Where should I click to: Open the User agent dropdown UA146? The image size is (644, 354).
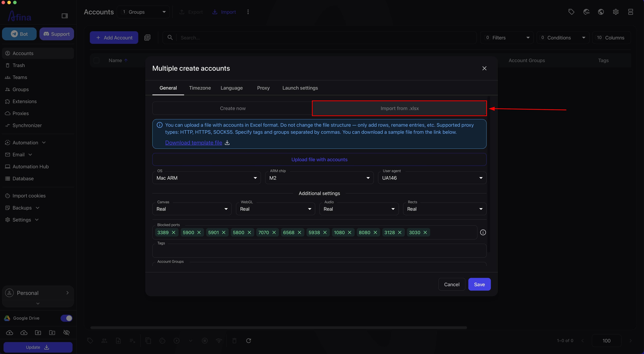click(432, 178)
